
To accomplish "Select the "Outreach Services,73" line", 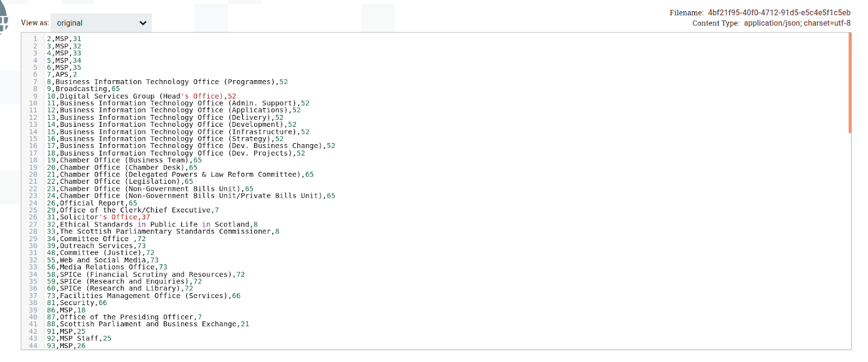I will point(96,246).
